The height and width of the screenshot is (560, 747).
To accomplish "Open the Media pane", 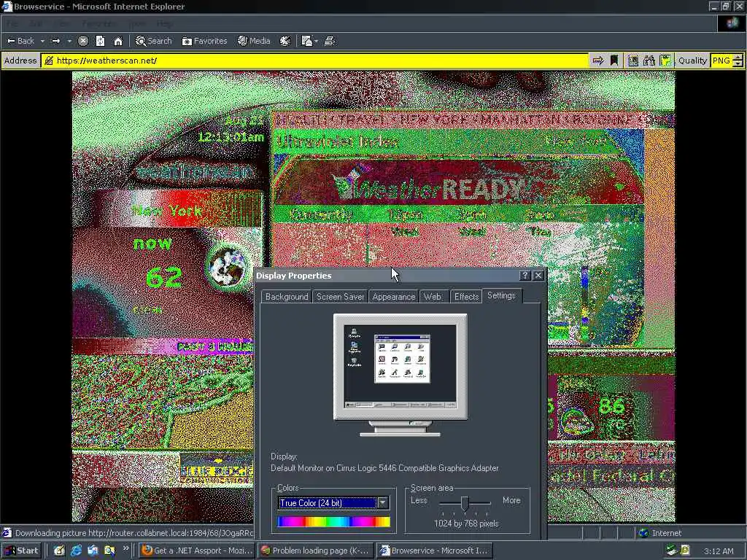I will click(x=254, y=41).
